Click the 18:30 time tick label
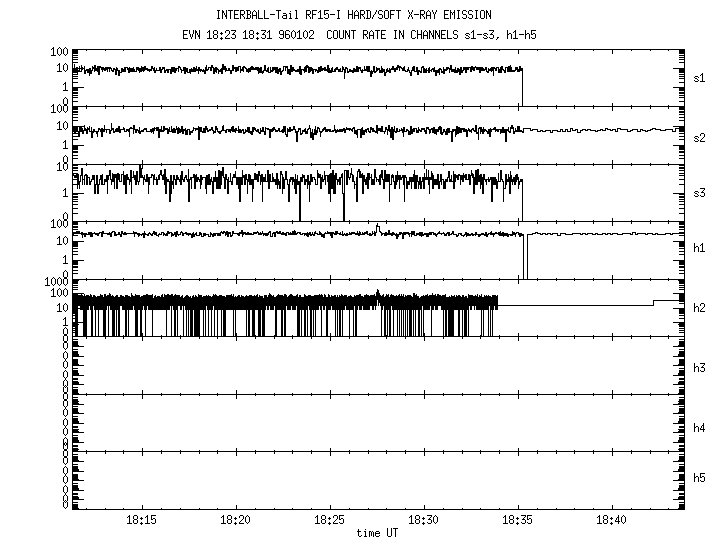The height and width of the screenshot is (550, 720). coord(423,520)
